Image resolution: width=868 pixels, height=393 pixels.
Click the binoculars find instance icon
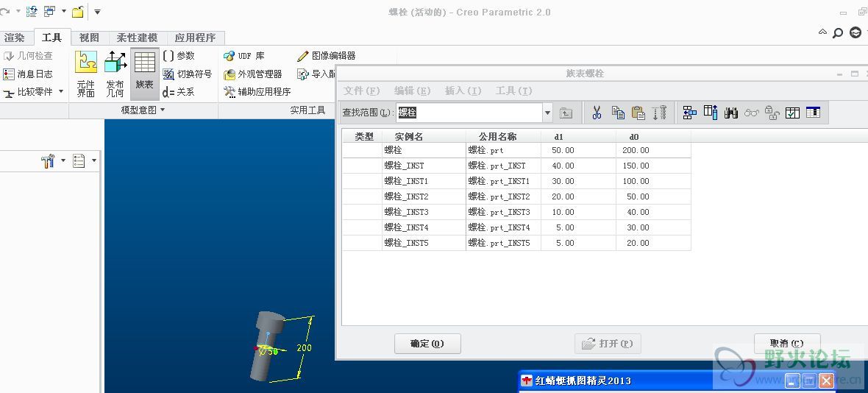(731, 113)
